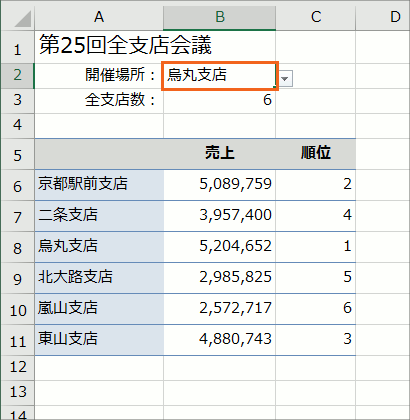Image resolution: width=410 pixels, height=420 pixels.
Task: Select column A header
Action: [99, 17]
